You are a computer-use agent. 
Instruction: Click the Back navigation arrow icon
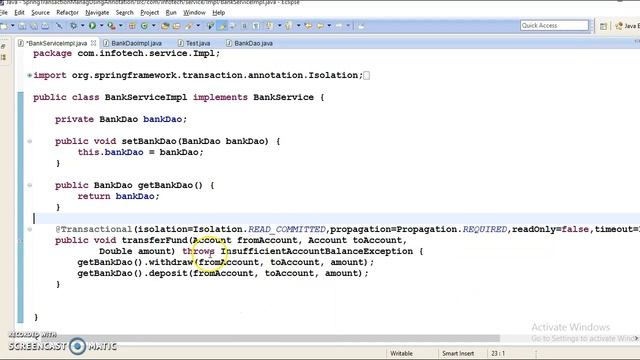pyautogui.click(x=320, y=26)
